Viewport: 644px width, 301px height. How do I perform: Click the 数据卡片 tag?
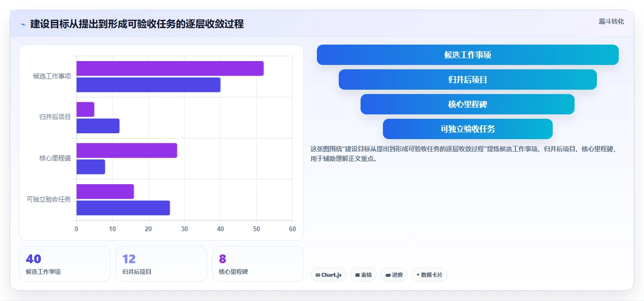(x=429, y=275)
